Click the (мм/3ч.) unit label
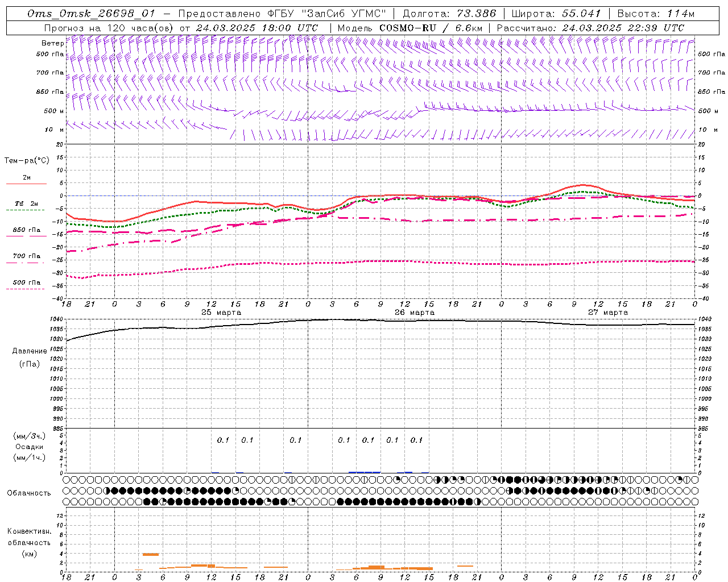This screenshot has width=728, height=582. coord(30,436)
